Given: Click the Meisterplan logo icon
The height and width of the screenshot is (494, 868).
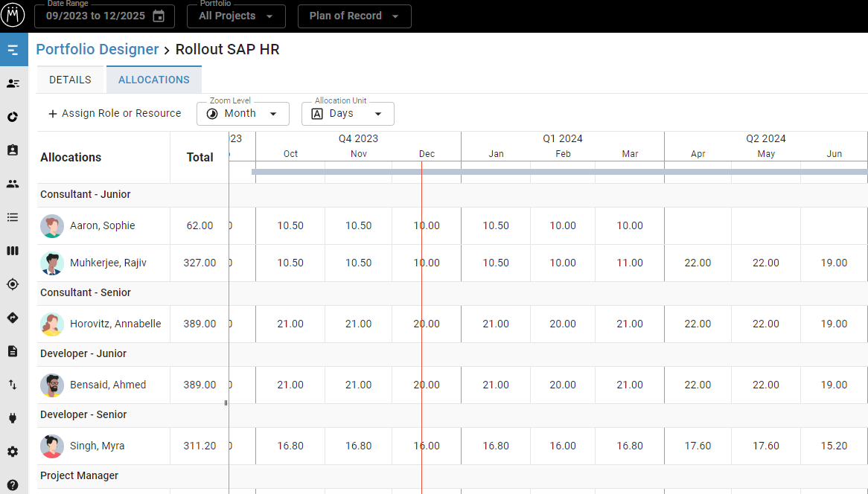Looking at the screenshot, I should pos(13,14).
